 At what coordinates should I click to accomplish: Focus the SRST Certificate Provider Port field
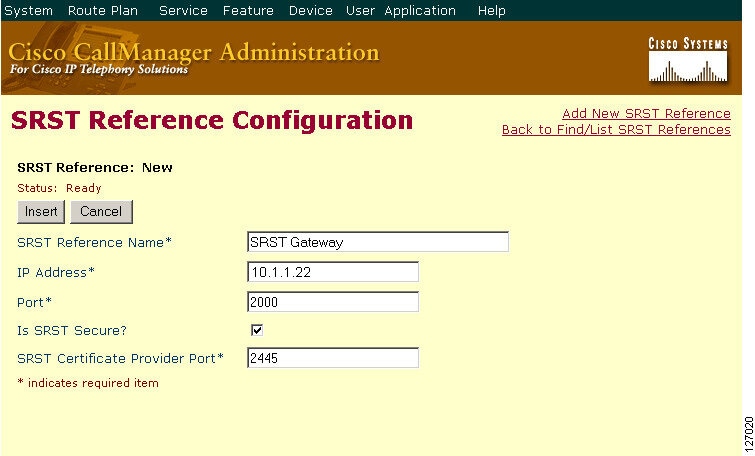(x=333, y=358)
